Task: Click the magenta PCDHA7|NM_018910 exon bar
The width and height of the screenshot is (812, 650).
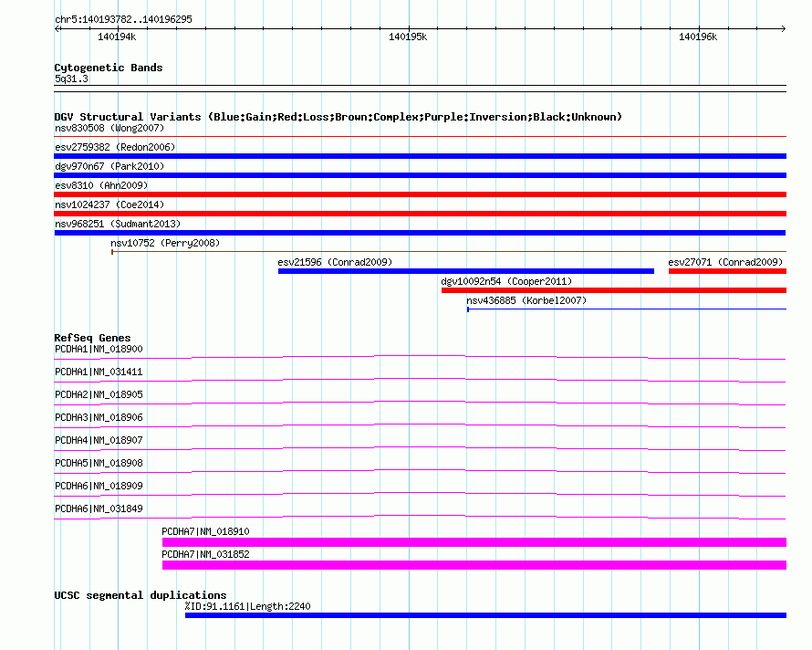Action: [474, 542]
